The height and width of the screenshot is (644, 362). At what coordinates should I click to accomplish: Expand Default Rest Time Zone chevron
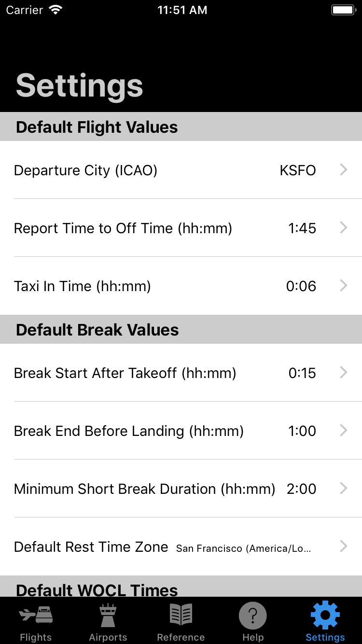click(x=344, y=546)
